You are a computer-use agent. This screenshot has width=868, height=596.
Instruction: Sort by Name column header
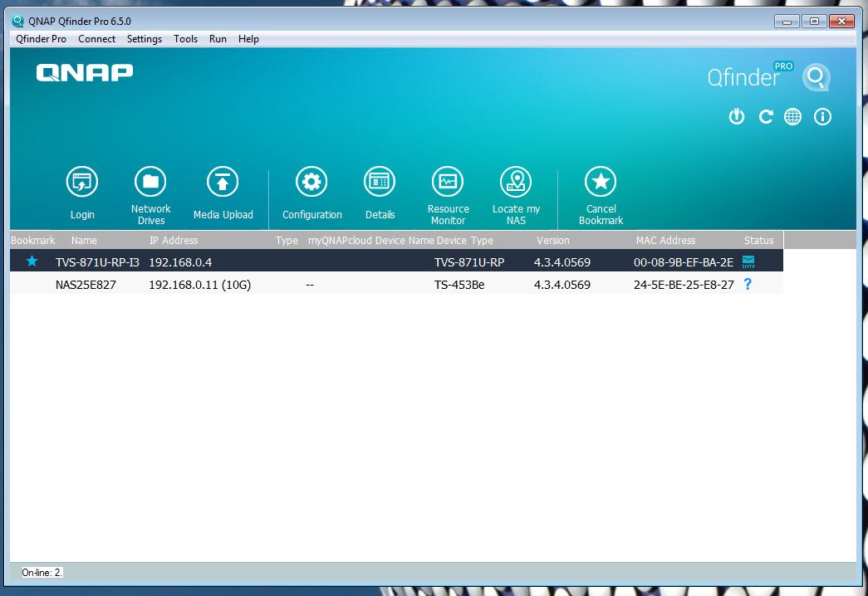tap(84, 240)
